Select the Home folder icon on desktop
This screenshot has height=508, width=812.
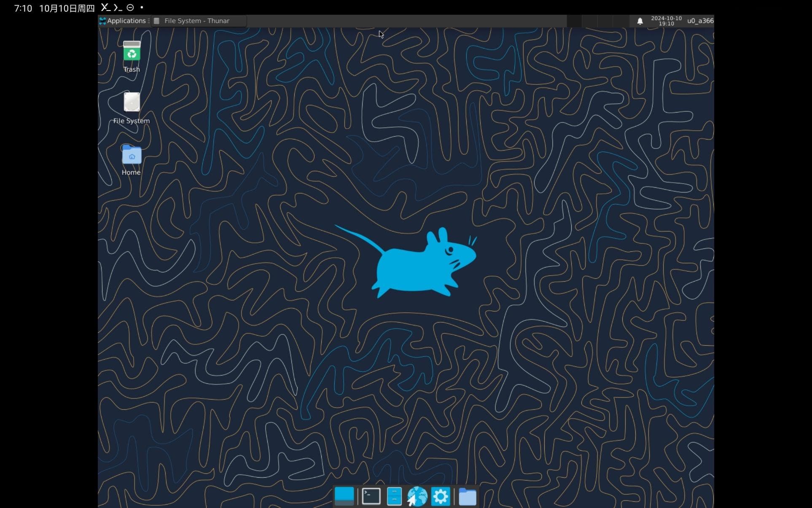[132, 154]
